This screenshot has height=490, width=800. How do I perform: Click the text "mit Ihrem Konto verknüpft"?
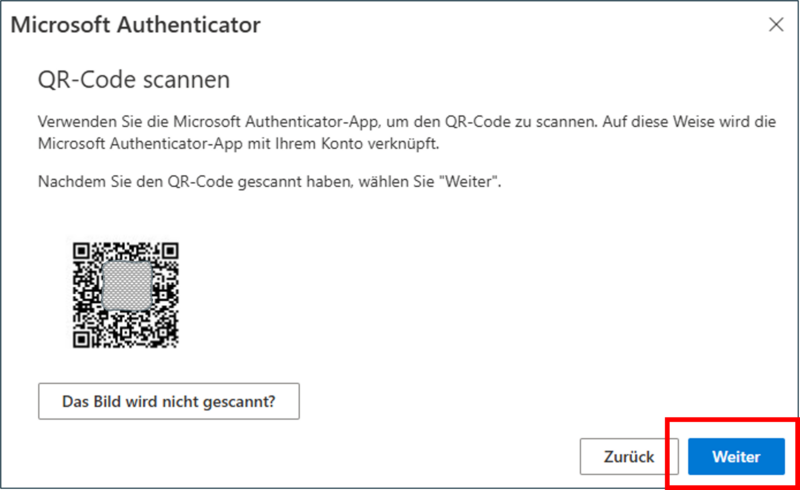pyautogui.click(x=342, y=144)
